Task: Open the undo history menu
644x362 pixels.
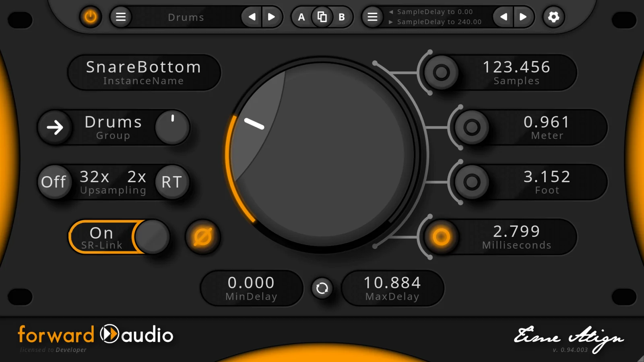Action: pos(372,17)
